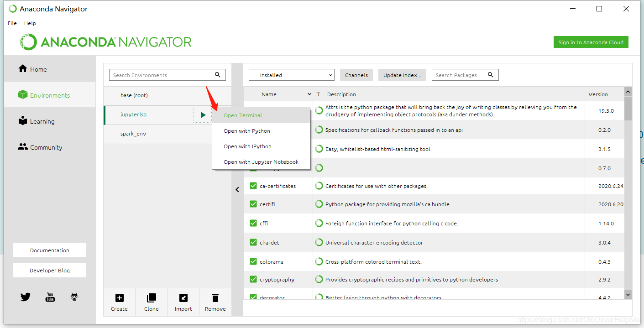Sort by Description column header
Screen dimensions: 644x328
tap(341, 94)
